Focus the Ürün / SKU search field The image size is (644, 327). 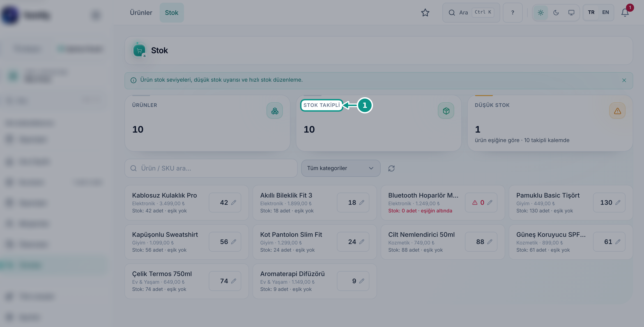point(211,168)
